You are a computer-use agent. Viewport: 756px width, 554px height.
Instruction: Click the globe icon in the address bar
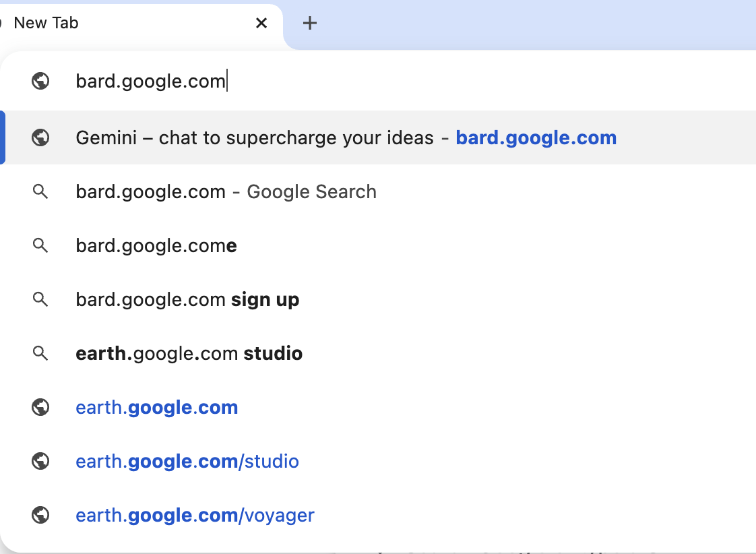click(40, 81)
